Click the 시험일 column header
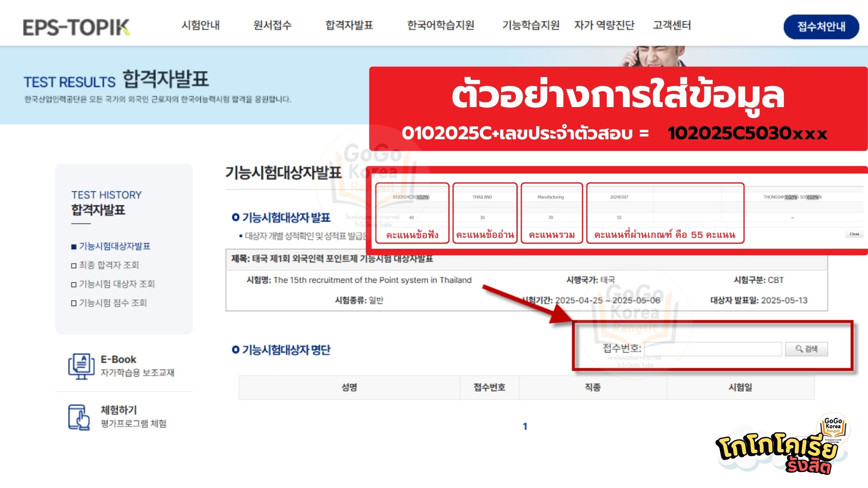Screen dimensions: 868x488 click(741, 387)
